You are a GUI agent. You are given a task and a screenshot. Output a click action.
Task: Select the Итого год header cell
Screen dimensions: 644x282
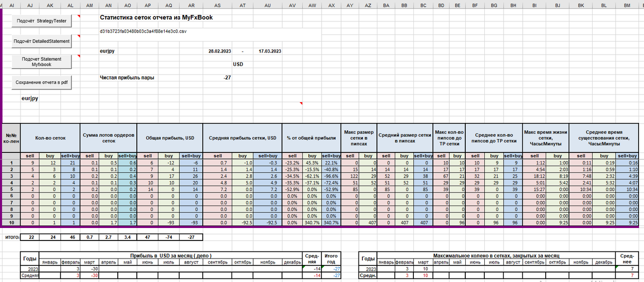click(x=330, y=258)
